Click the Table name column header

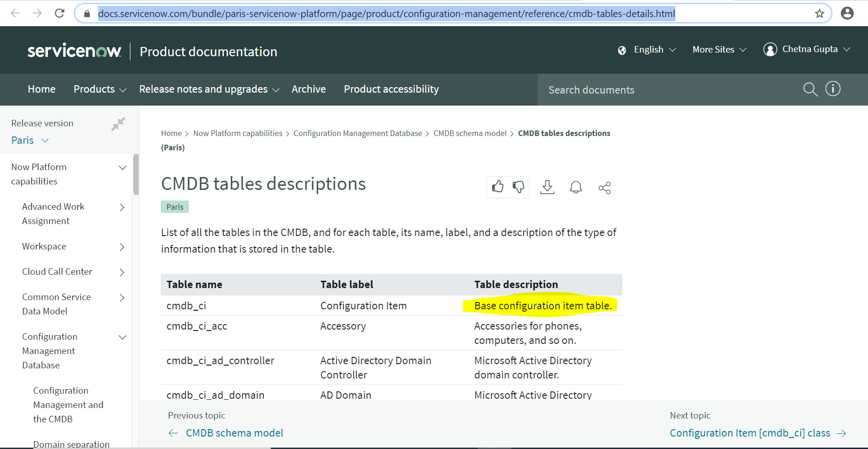[194, 284]
